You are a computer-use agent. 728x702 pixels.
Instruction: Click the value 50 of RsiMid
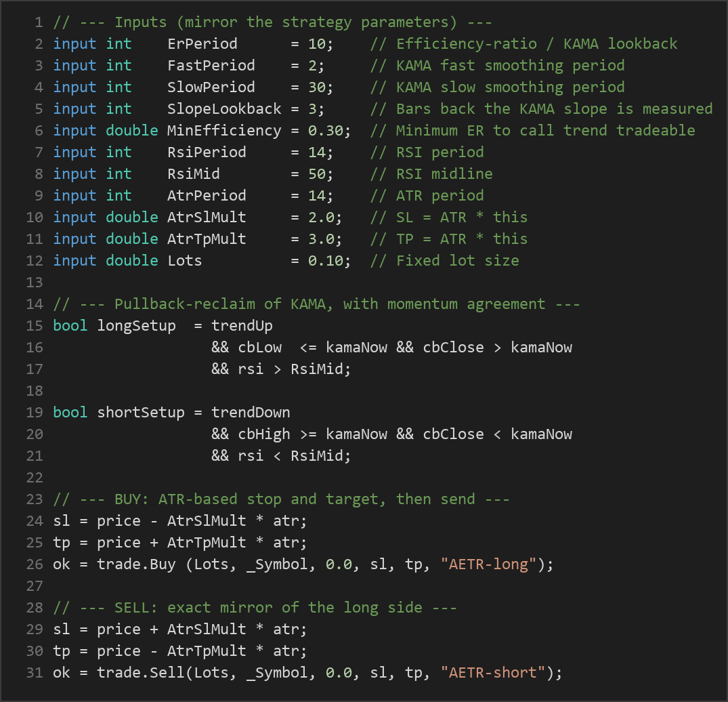coord(317,174)
